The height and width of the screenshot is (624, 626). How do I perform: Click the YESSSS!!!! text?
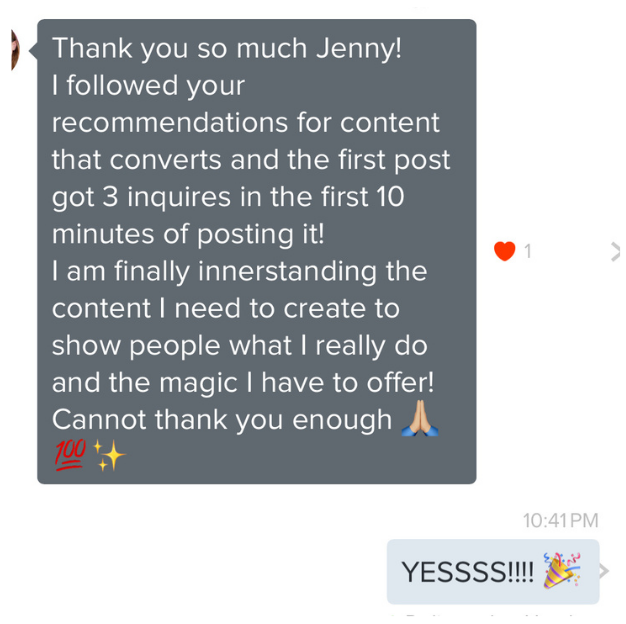click(x=468, y=572)
